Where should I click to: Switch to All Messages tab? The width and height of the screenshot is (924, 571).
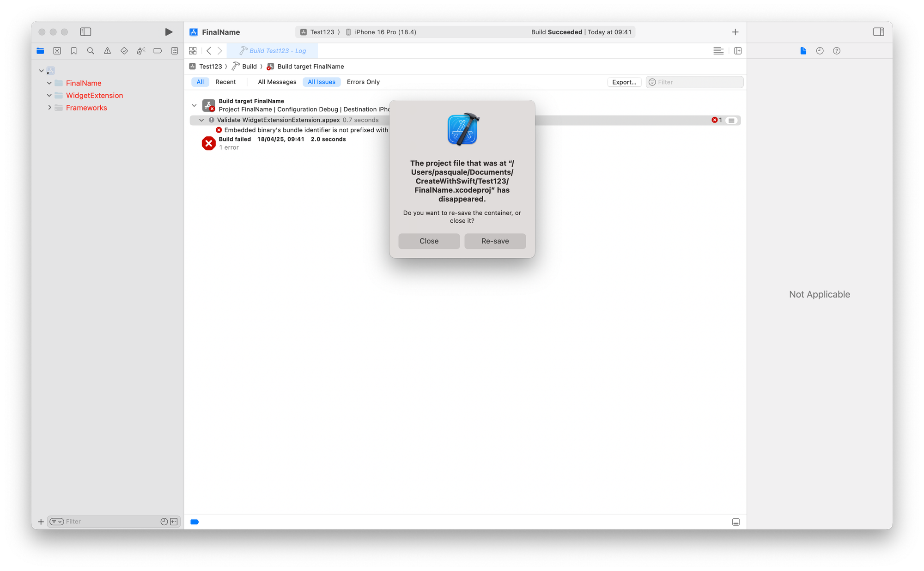coord(277,82)
